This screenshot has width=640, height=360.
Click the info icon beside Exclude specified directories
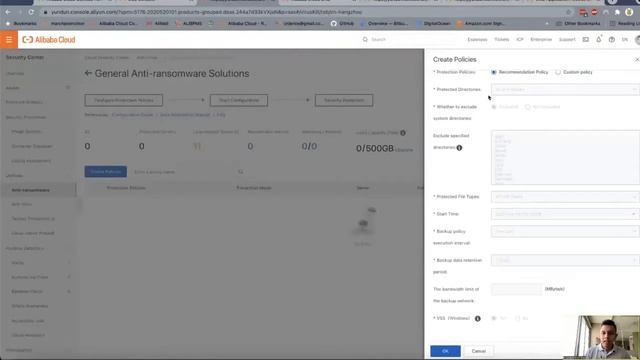[x=459, y=148]
